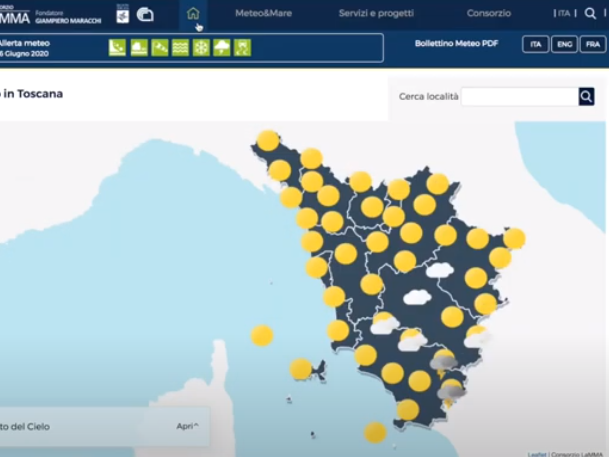Click the 'in Toscana' page heading

pos(33,94)
